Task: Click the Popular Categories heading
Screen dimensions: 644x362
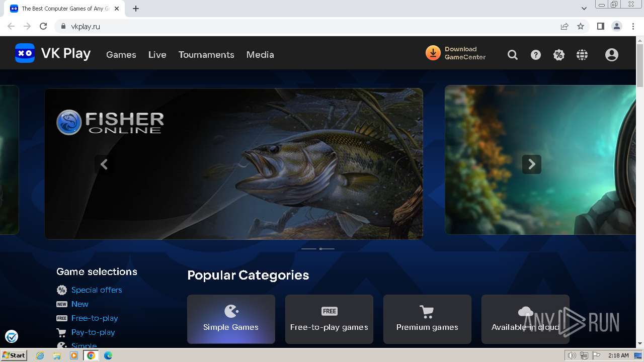Action: [248, 275]
